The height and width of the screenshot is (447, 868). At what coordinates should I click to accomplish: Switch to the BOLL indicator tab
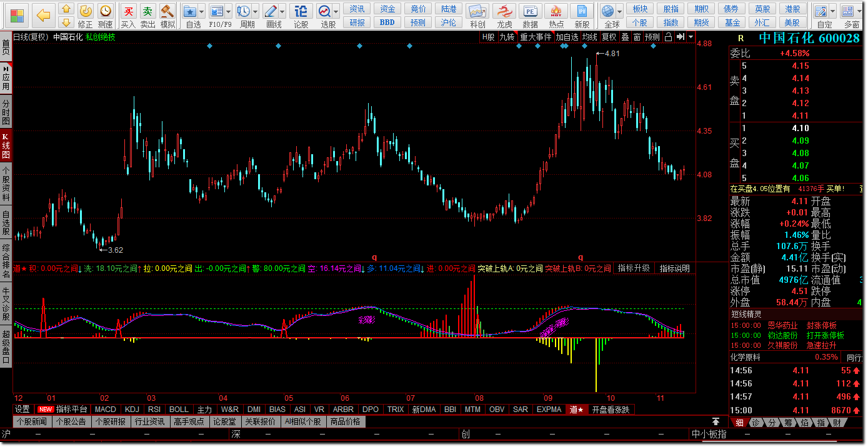[x=179, y=410]
